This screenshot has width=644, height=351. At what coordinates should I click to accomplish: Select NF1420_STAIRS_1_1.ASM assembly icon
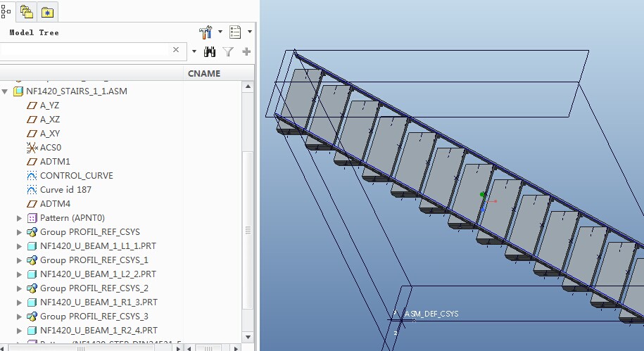coord(18,91)
